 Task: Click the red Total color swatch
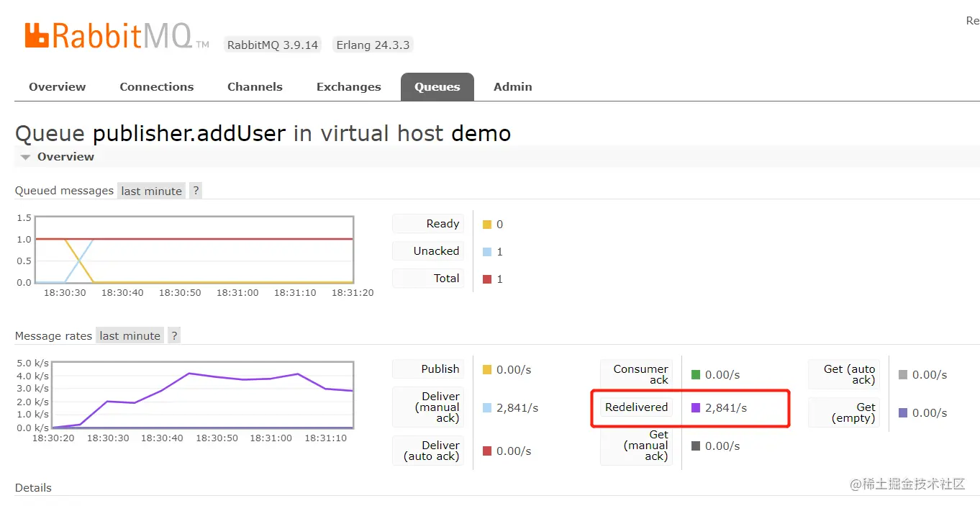[487, 279]
